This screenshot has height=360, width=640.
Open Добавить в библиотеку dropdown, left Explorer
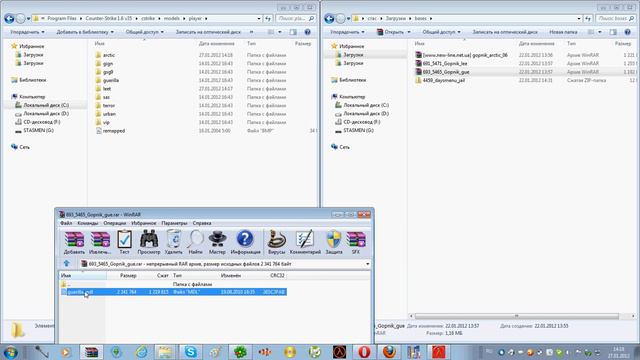point(85,32)
